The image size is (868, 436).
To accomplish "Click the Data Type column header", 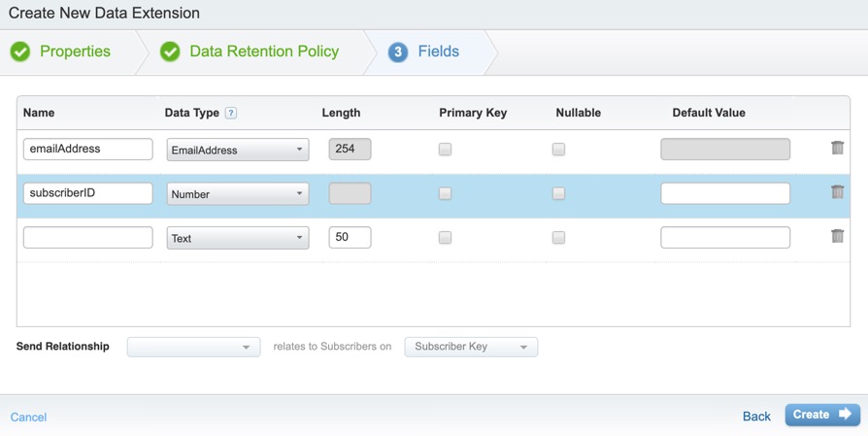I will [x=192, y=113].
